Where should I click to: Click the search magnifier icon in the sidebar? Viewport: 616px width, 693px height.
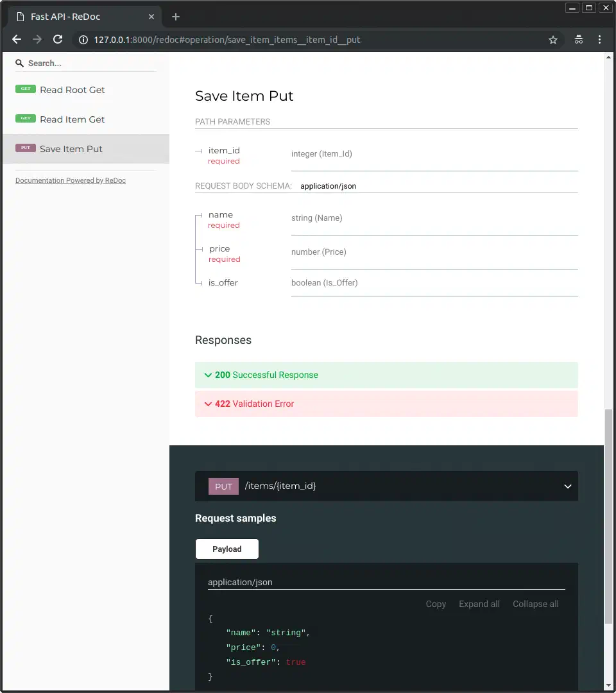(x=19, y=62)
